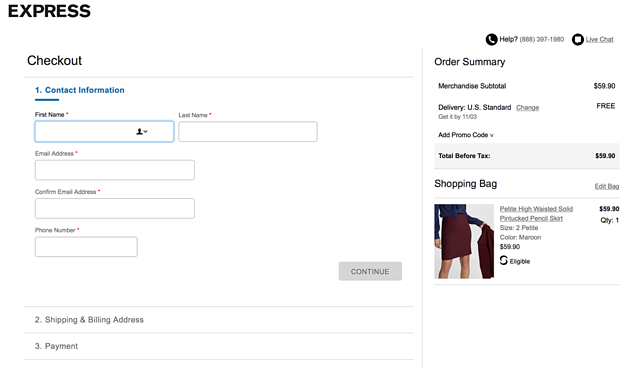Open the autofill contact icon in First Name
This screenshot has height=368, width=640.
[x=142, y=131]
